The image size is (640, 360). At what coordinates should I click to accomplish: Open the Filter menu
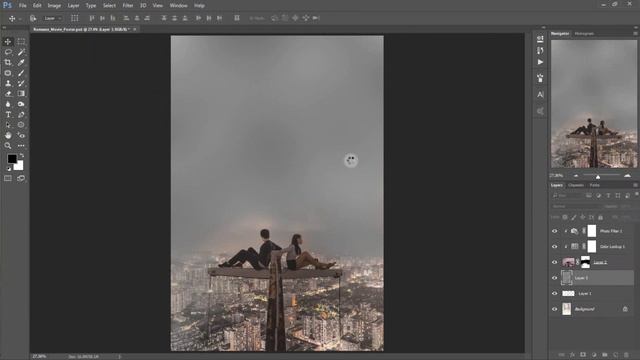(128, 6)
